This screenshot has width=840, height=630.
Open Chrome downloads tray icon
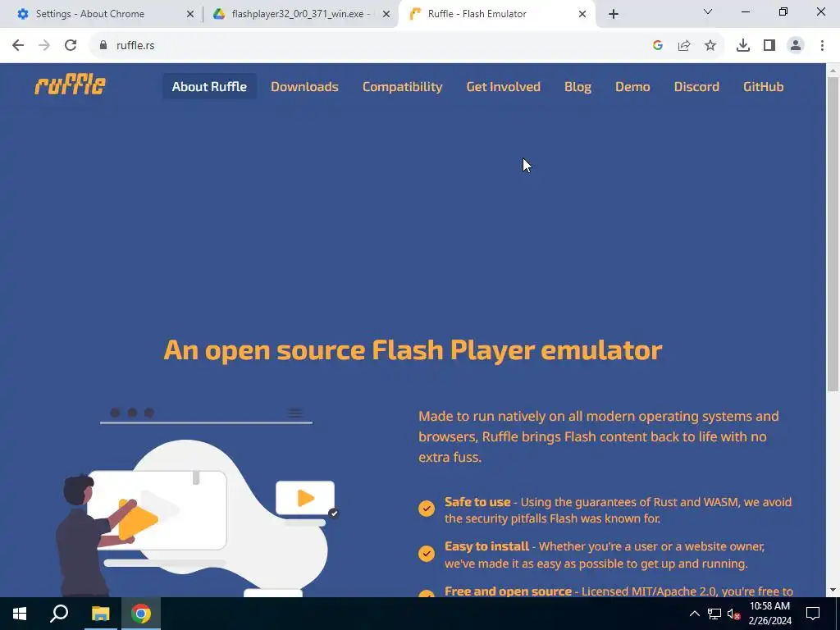point(743,46)
